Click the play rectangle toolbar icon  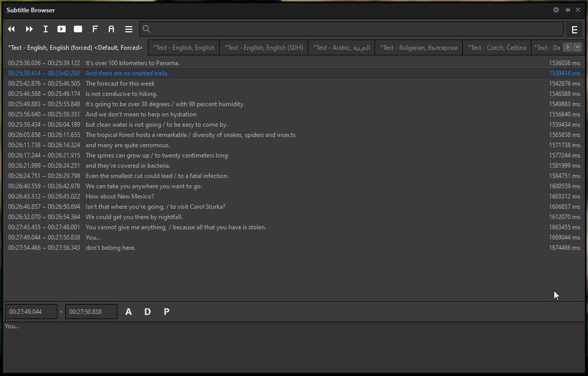(62, 29)
